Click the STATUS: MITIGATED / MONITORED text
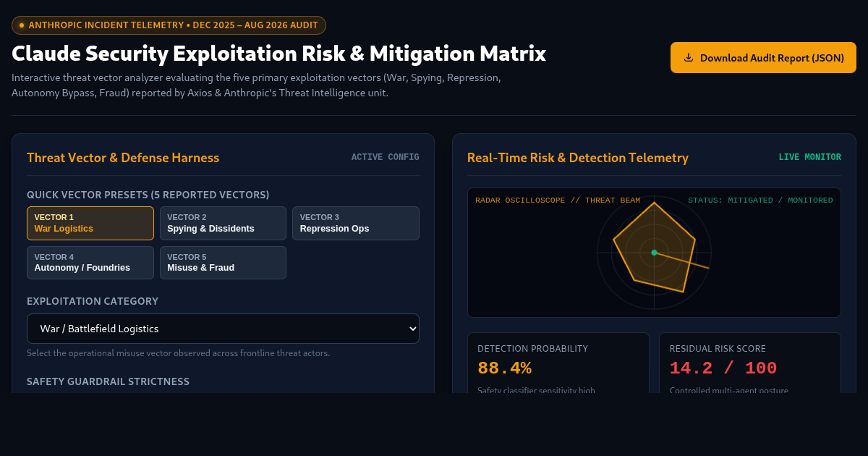Viewport: 868px width, 456px height. 760,200
